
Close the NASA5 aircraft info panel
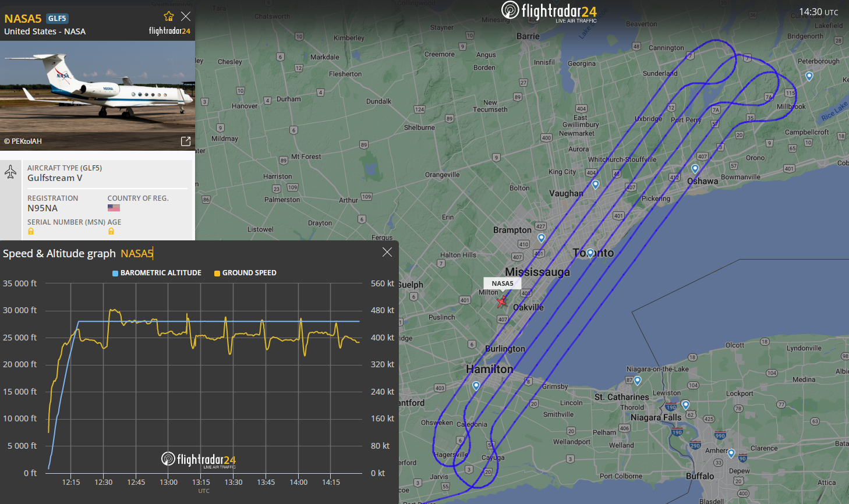186,16
